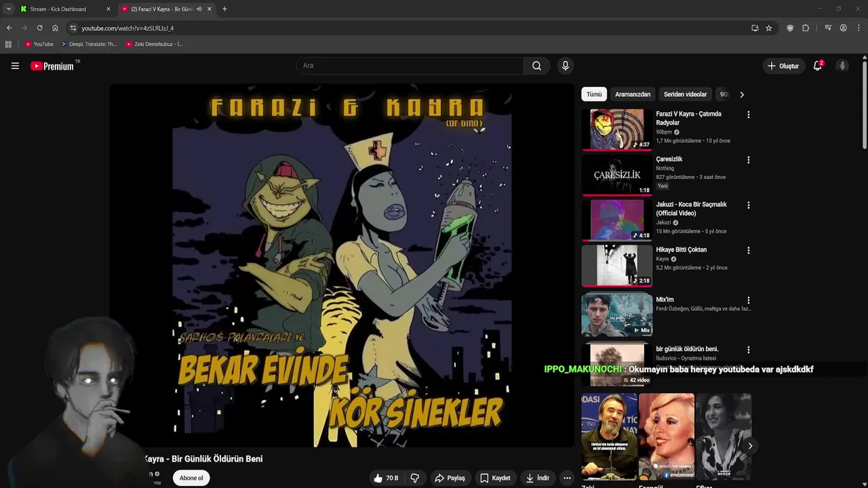Open the Zeki Demirkubuz bookmark

pos(155,44)
